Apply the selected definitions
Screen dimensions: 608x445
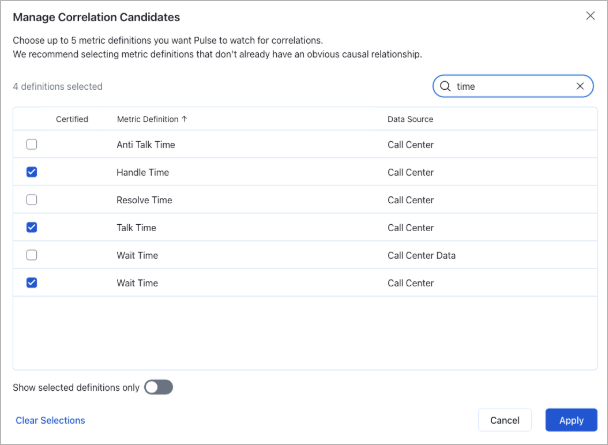click(571, 420)
